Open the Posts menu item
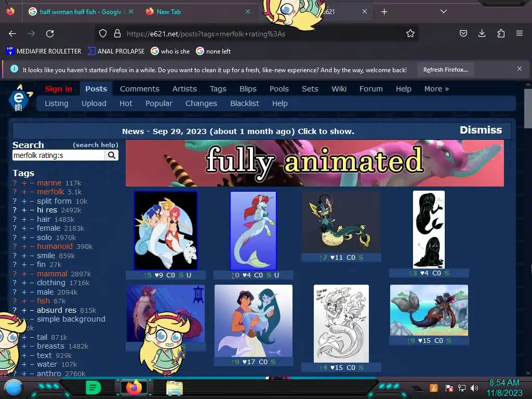The width and height of the screenshot is (532, 399). tap(96, 89)
